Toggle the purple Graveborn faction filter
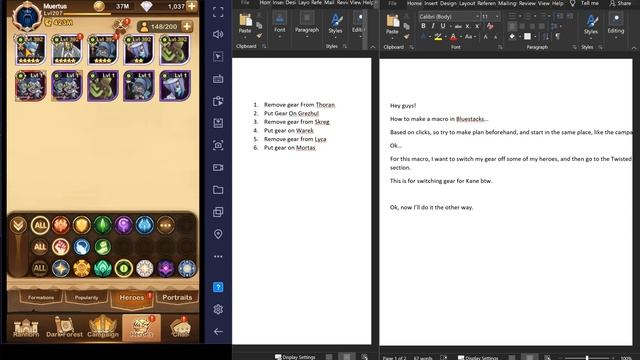This screenshot has width=640, height=360. pos(124,225)
